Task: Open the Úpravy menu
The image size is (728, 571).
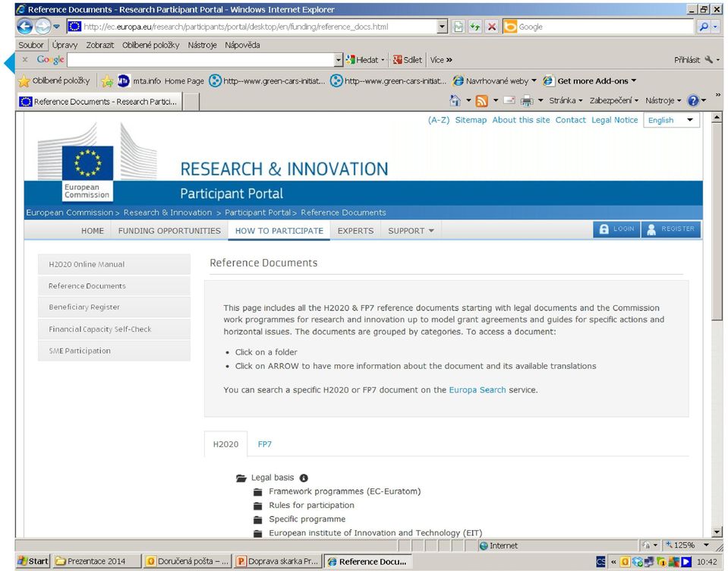Action: pyautogui.click(x=65, y=45)
